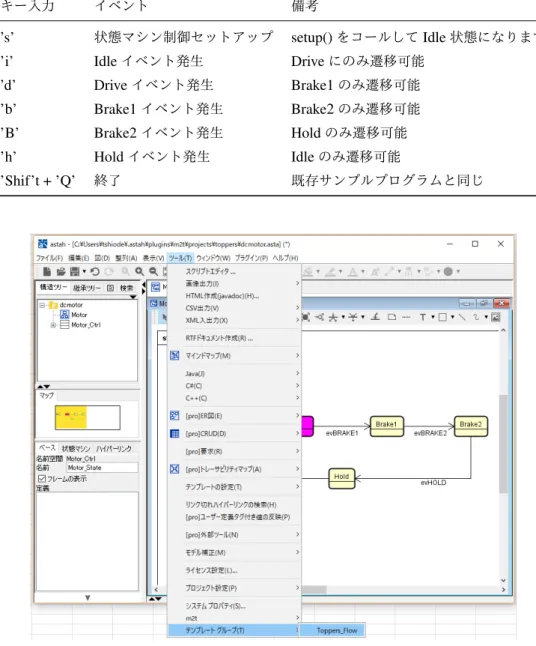Switch to the 検索 tab
The image size is (536, 646).
point(127,288)
